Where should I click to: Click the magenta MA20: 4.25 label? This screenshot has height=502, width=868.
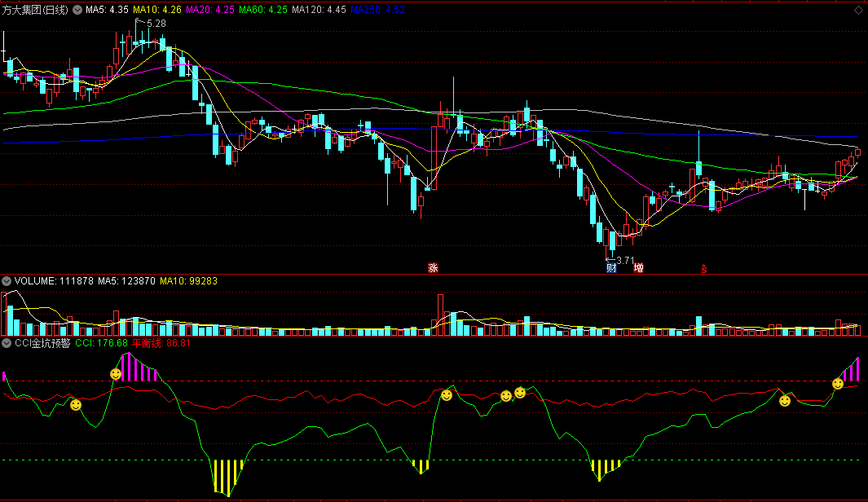click(x=209, y=10)
